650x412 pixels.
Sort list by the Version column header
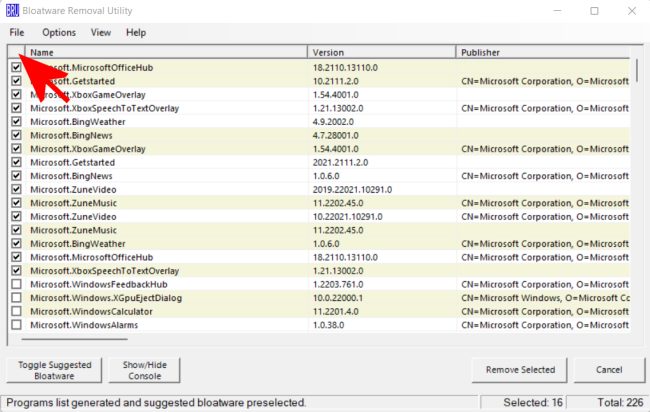tap(381, 52)
